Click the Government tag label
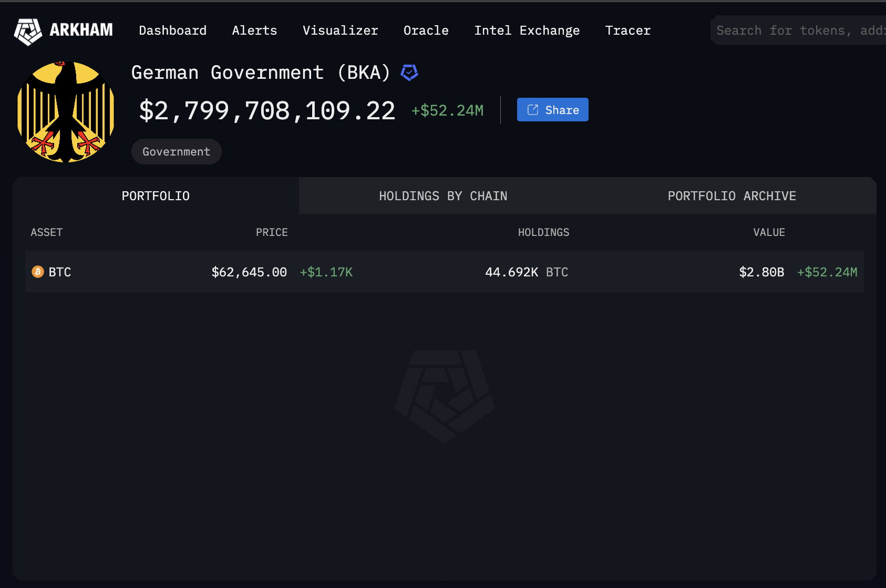Screen dimensions: 886x588 (176, 151)
